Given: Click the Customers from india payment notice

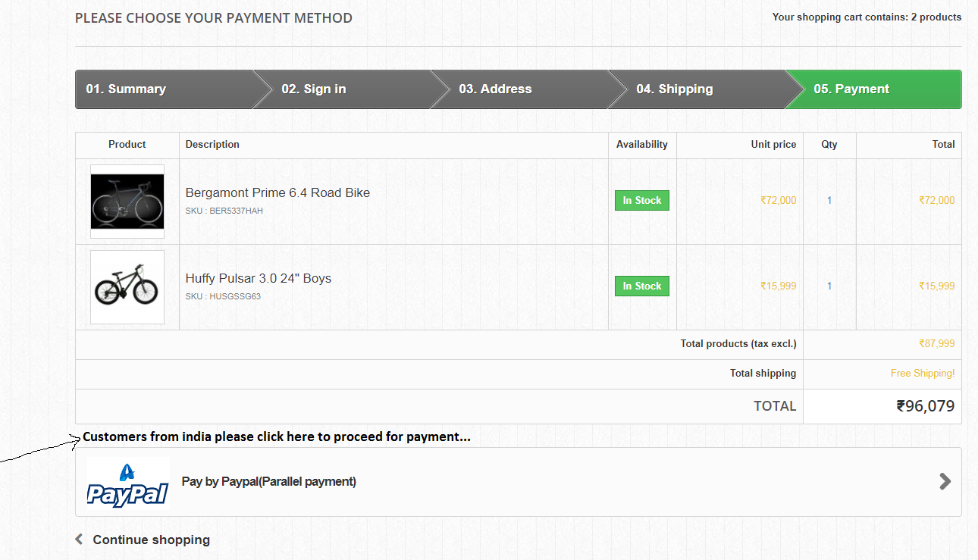Looking at the screenshot, I should click(277, 436).
